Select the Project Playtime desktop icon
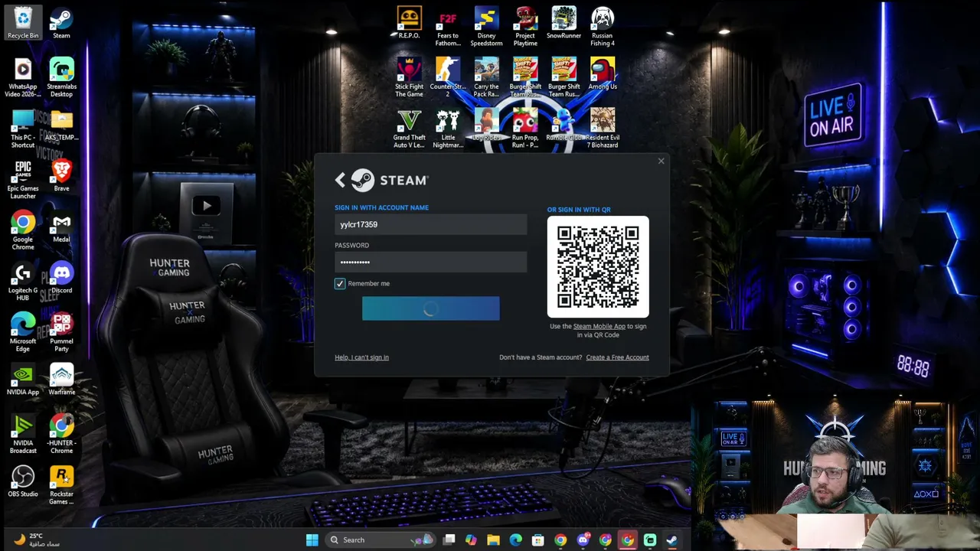 (525, 27)
